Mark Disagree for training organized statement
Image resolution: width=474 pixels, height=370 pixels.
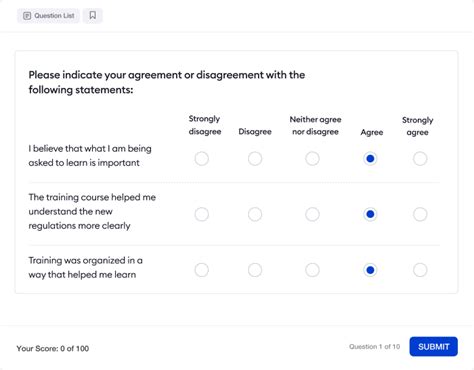255,270
